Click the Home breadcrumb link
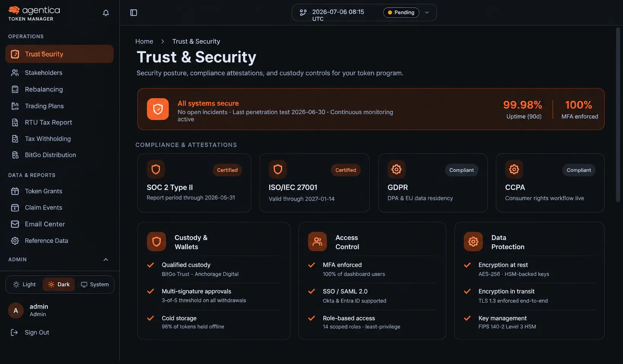This screenshot has width=623, height=364. [144, 41]
